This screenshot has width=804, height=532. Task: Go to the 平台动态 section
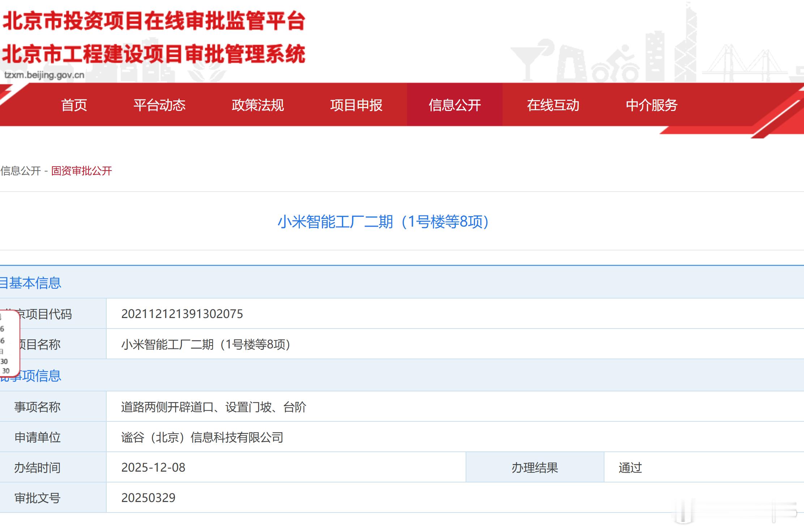159,105
